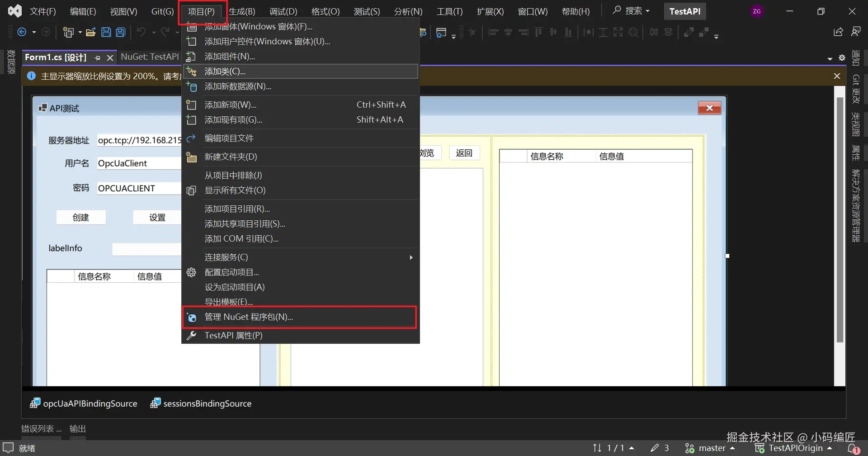Select 添加类(C)... menu entry
Screen dimensions: 868x456
point(300,71)
